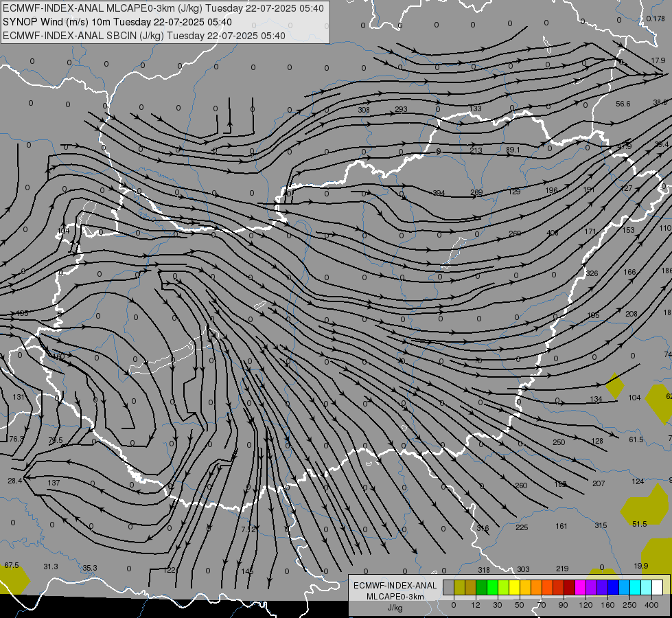Click the map value '219'
Image resolution: width=672 pixels, height=618 pixels.
pos(562,569)
